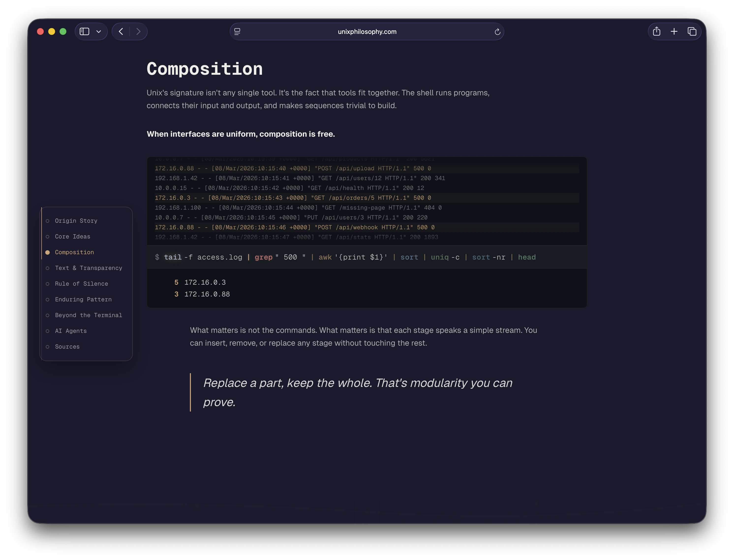Open Reader view from the address bar

coord(237,31)
